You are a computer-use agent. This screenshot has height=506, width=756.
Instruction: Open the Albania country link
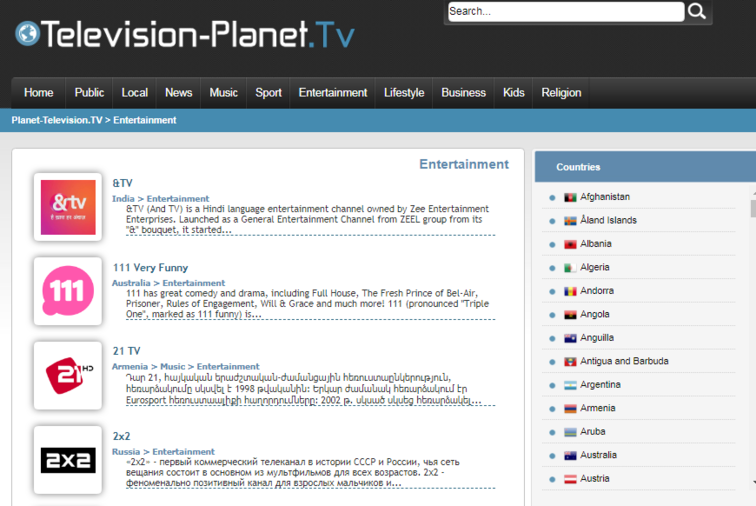596,244
